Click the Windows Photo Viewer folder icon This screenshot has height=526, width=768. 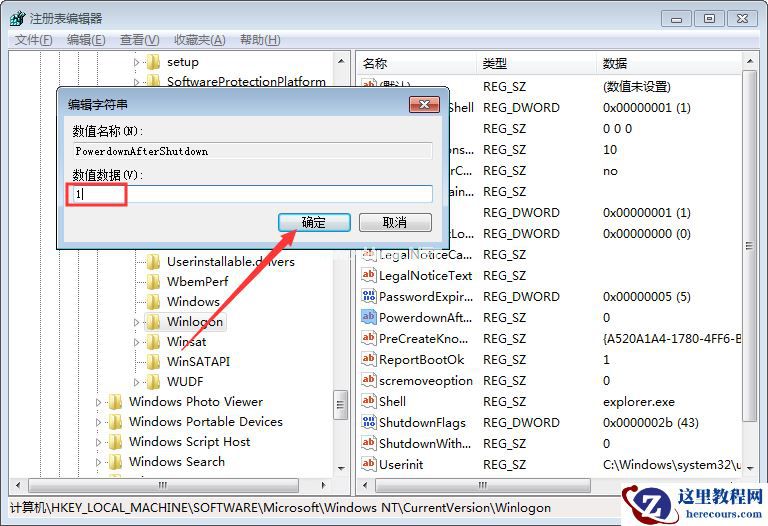(x=115, y=402)
